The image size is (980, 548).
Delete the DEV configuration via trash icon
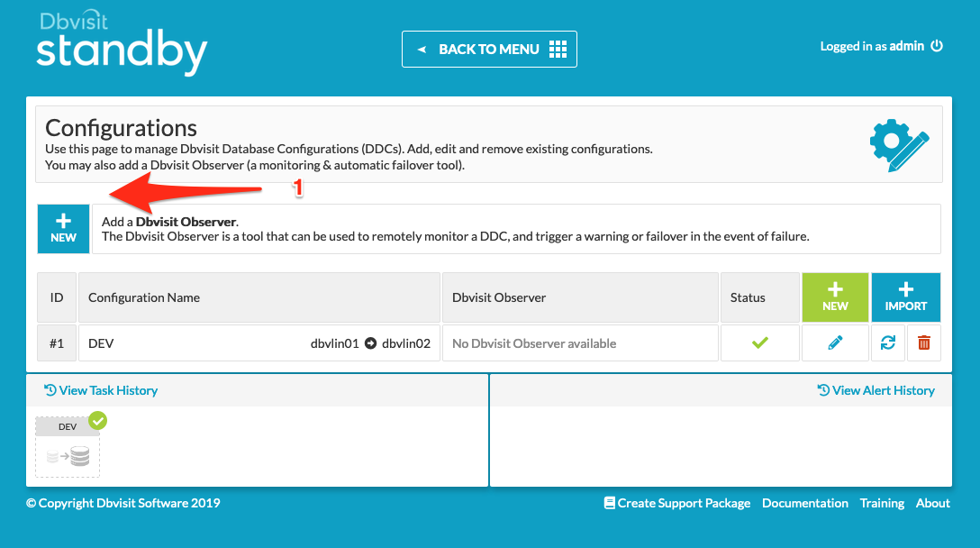click(923, 342)
